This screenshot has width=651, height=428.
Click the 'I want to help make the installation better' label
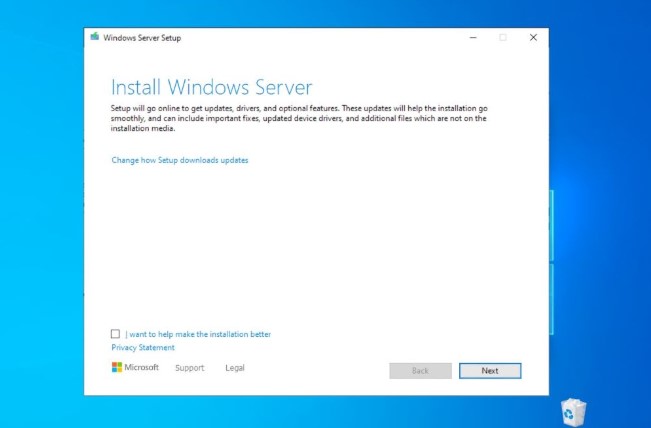point(198,334)
